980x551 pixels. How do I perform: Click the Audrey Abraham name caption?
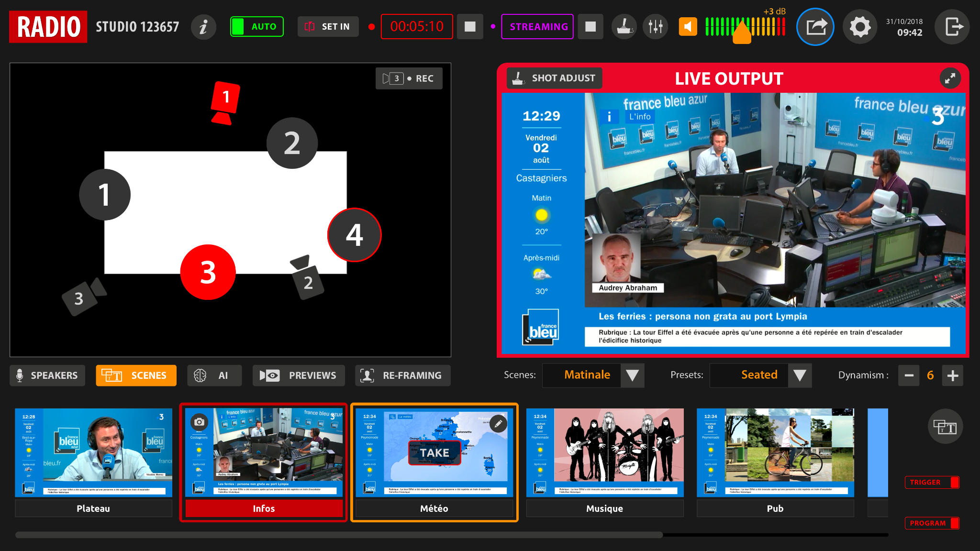pyautogui.click(x=628, y=288)
